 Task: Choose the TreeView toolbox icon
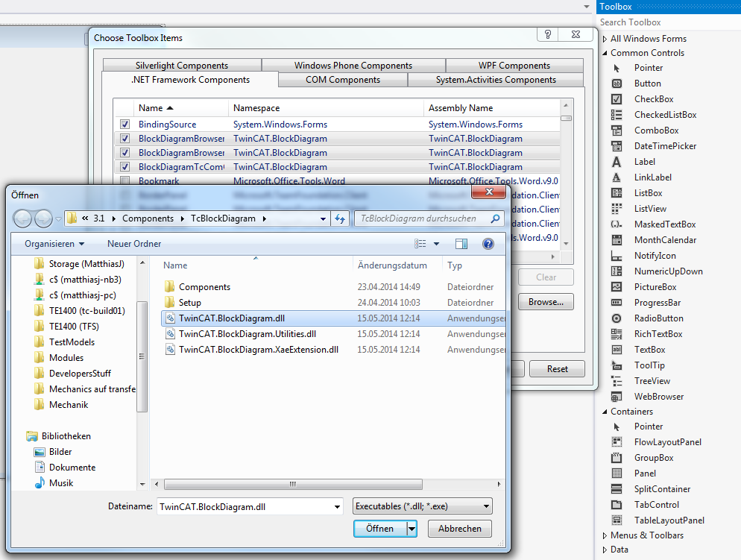coord(617,381)
